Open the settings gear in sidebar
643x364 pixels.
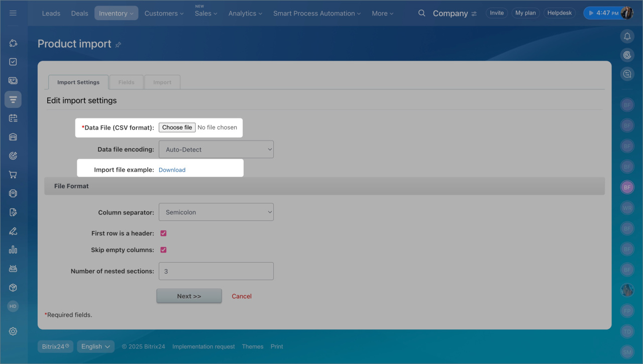[13, 331]
